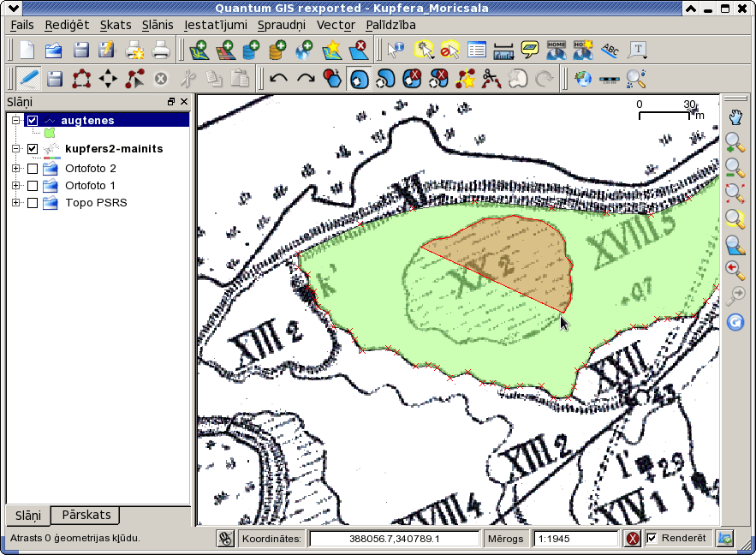Select Capture Polygon tool
This screenshot has width=756, height=555.
click(x=81, y=79)
